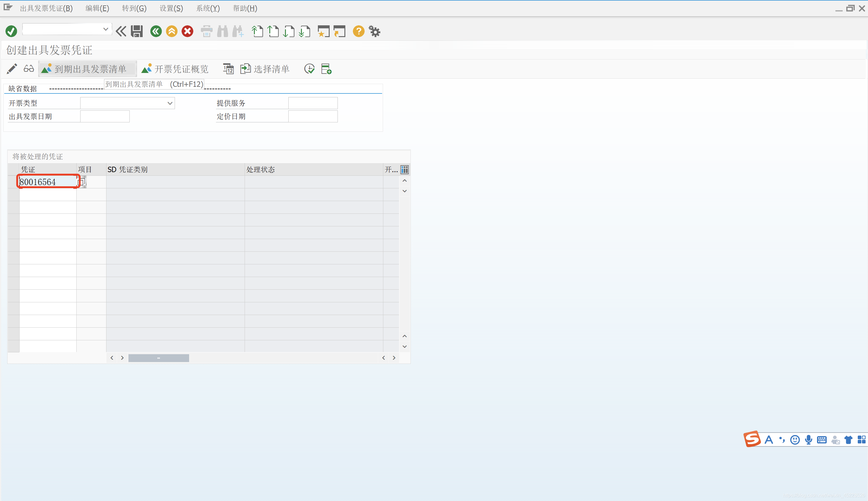Open the 转到(G) menu
The height and width of the screenshot is (501, 868).
click(134, 8)
